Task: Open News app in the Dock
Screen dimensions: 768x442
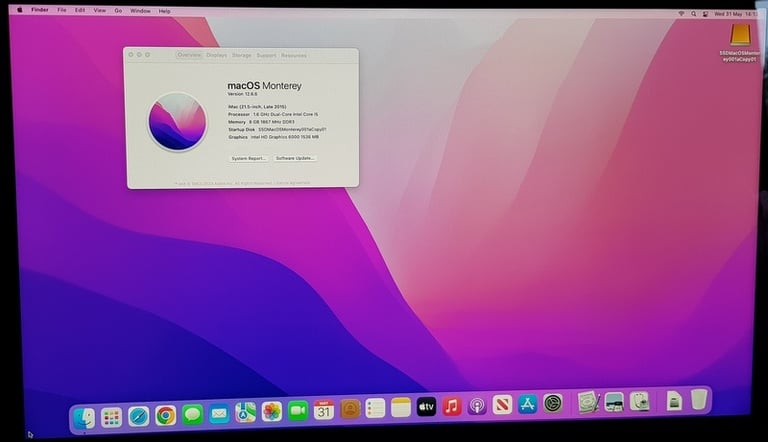Action: [x=502, y=405]
